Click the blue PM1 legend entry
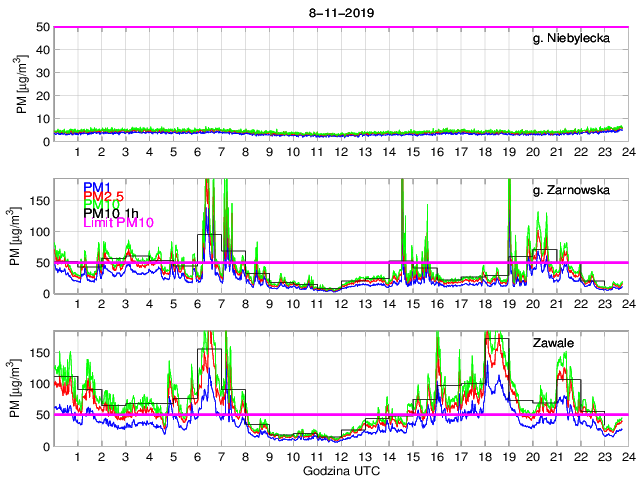 point(97,187)
